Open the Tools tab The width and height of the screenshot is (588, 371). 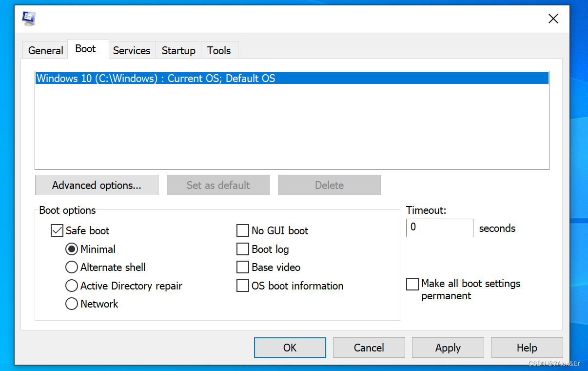tap(219, 50)
